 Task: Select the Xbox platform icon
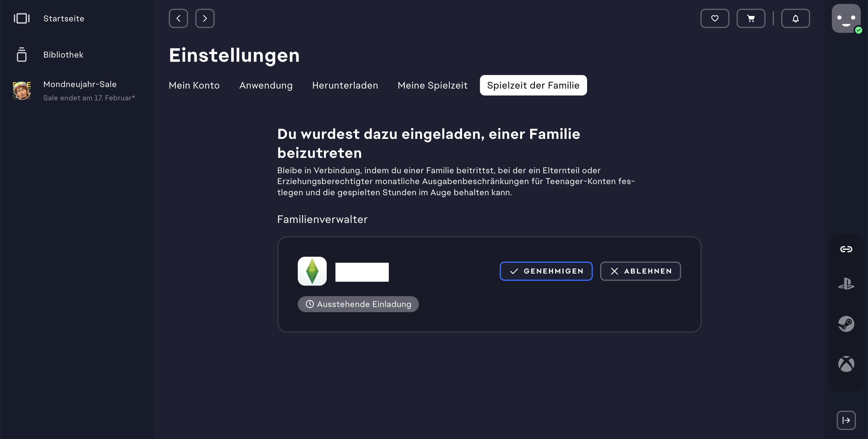(x=846, y=364)
